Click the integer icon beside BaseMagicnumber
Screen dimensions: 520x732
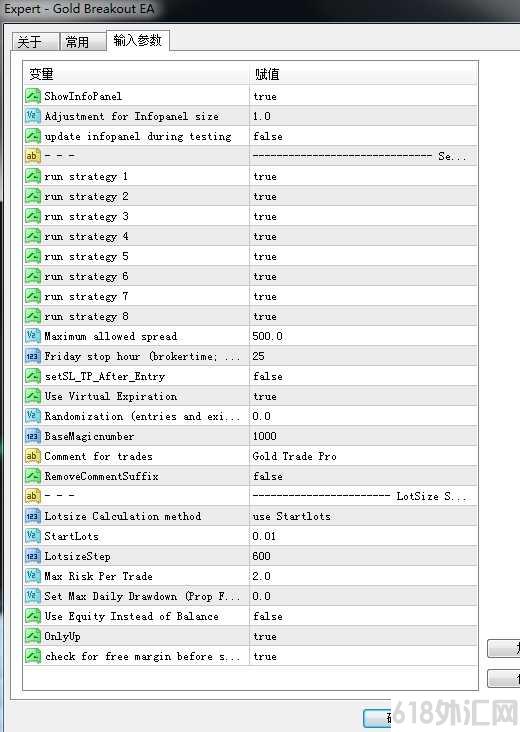(x=33, y=436)
